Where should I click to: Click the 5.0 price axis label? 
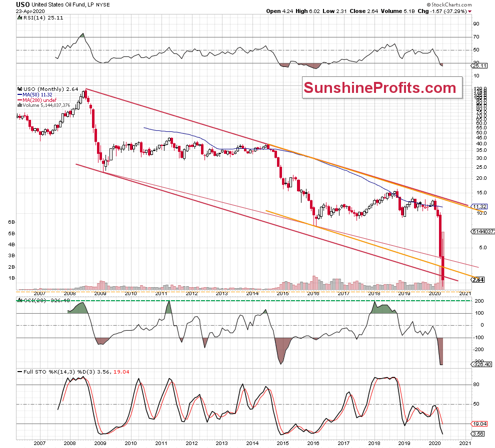click(483, 248)
